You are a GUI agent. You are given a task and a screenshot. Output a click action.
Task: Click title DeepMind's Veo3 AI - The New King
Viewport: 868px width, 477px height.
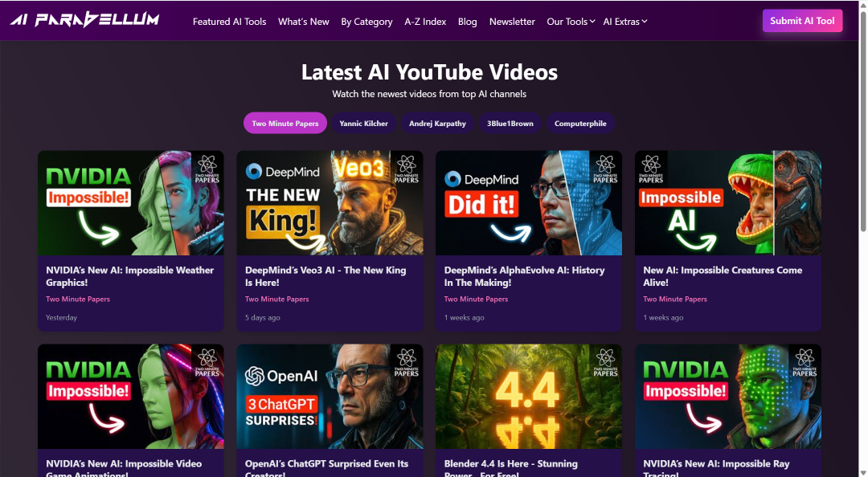click(x=325, y=276)
